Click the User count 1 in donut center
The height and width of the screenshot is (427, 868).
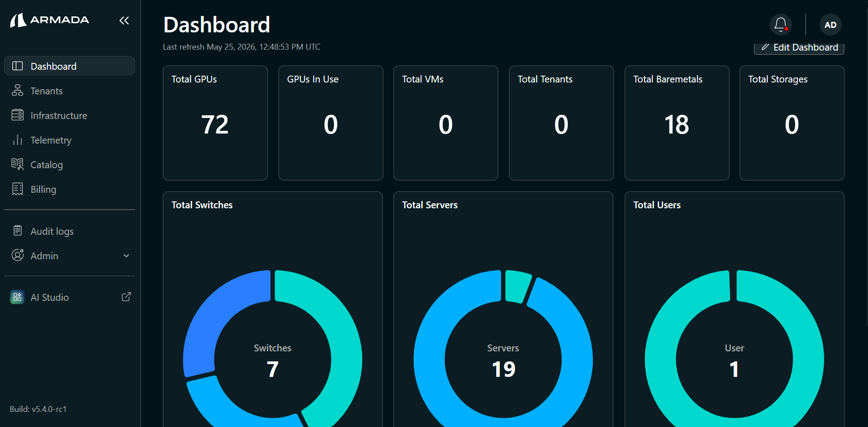(x=734, y=369)
